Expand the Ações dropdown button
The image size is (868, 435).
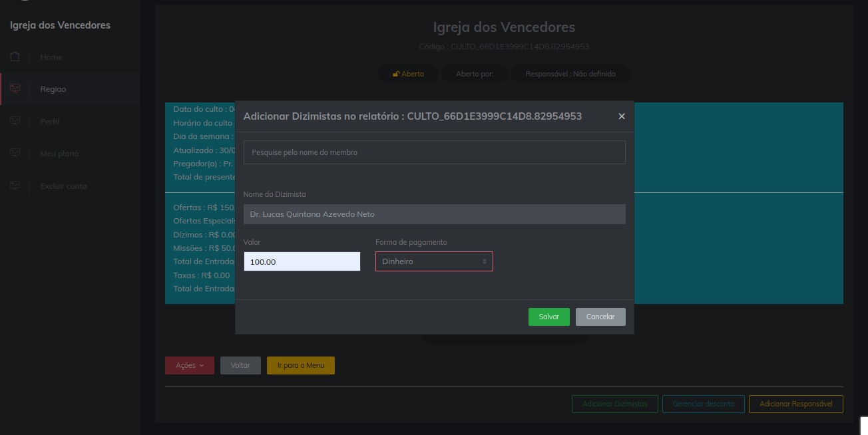point(190,365)
